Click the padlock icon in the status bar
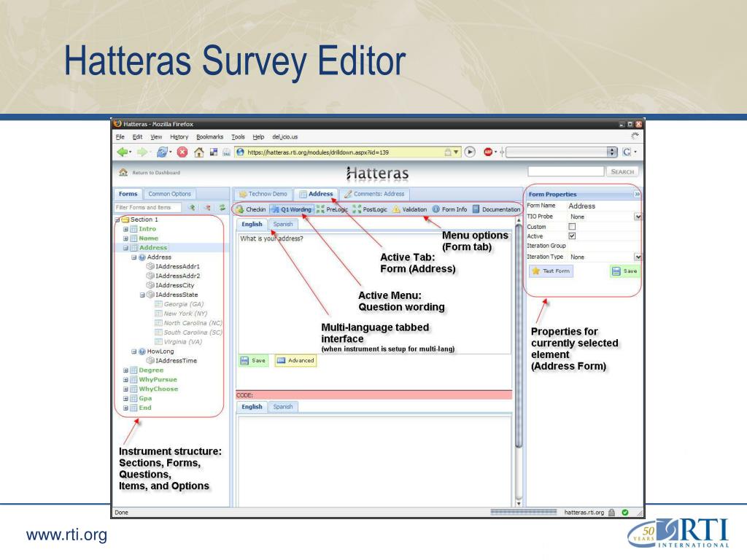The height and width of the screenshot is (560, 747). [612, 513]
